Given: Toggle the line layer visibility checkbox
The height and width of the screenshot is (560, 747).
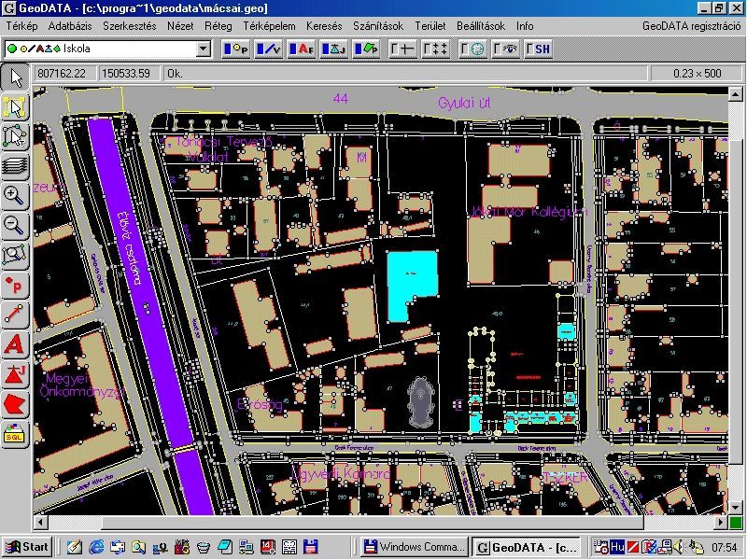Looking at the screenshot, I should tap(269, 49).
